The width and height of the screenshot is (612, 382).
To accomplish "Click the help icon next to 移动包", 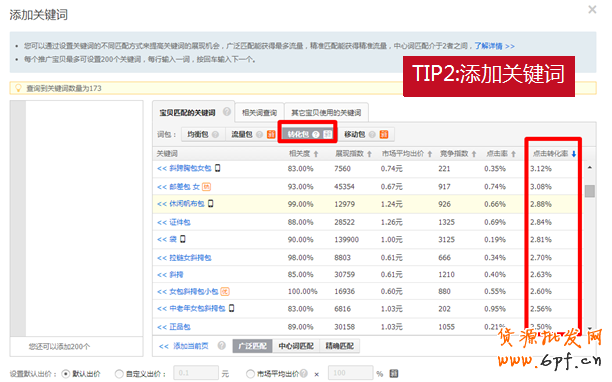I will coord(372,135).
